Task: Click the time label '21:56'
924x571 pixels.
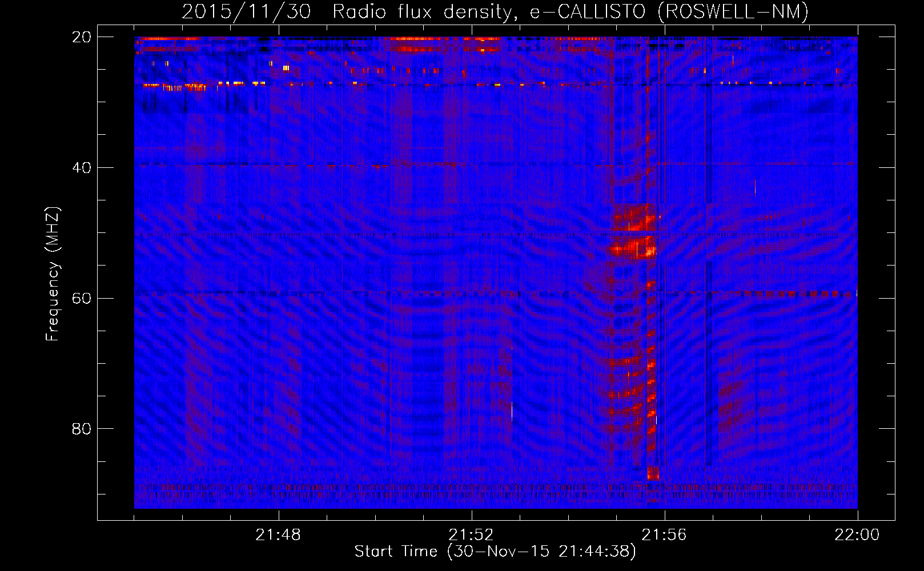Action: click(664, 535)
